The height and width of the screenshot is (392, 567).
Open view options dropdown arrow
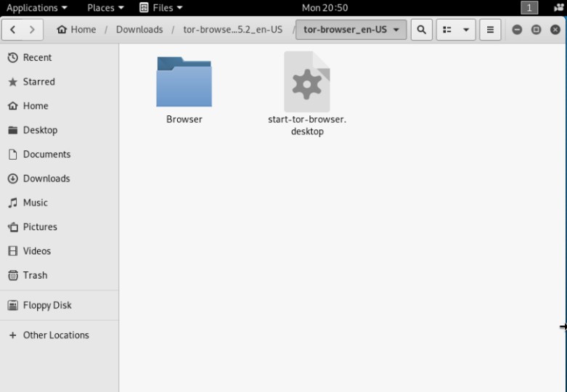click(466, 30)
